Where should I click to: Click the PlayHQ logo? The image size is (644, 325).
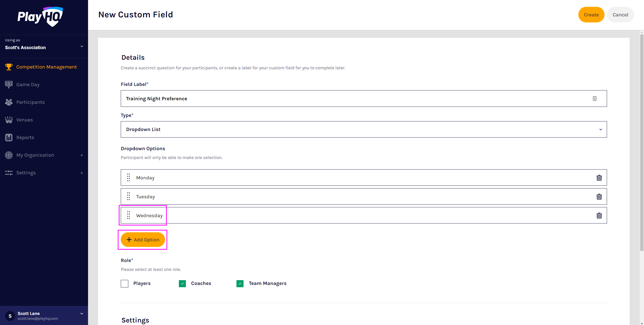tap(40, 17)
